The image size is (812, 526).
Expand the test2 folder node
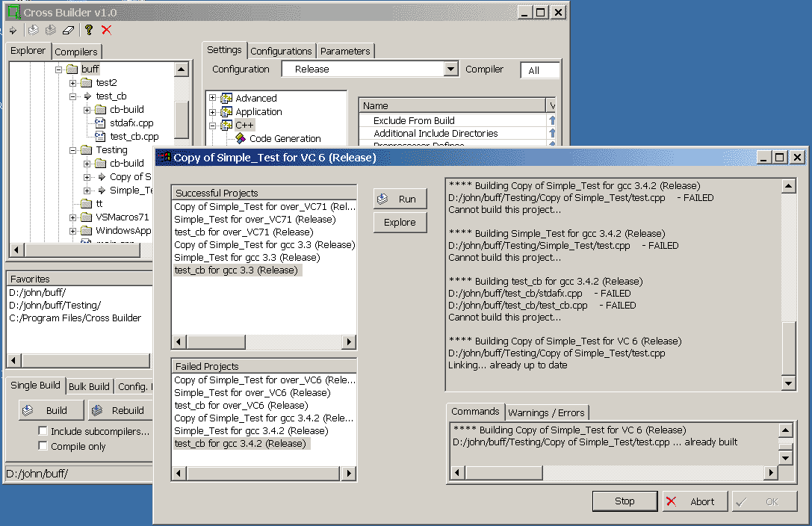(x=73, y=83)
